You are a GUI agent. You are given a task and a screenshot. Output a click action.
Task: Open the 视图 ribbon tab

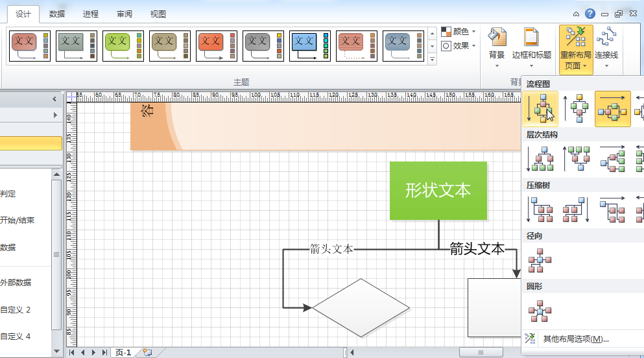[158, 14]
